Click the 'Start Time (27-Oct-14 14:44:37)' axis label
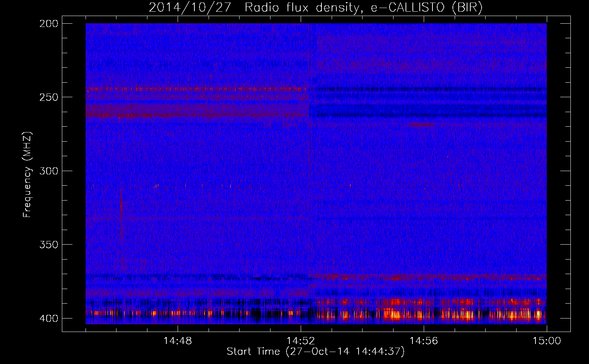 click(316, 352)
